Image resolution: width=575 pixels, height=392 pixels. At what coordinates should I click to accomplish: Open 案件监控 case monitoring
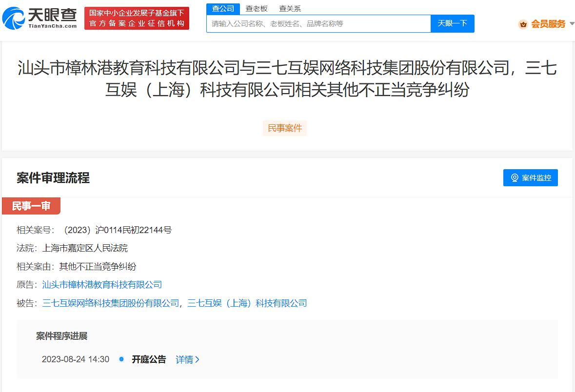click(x=530, y=177)
